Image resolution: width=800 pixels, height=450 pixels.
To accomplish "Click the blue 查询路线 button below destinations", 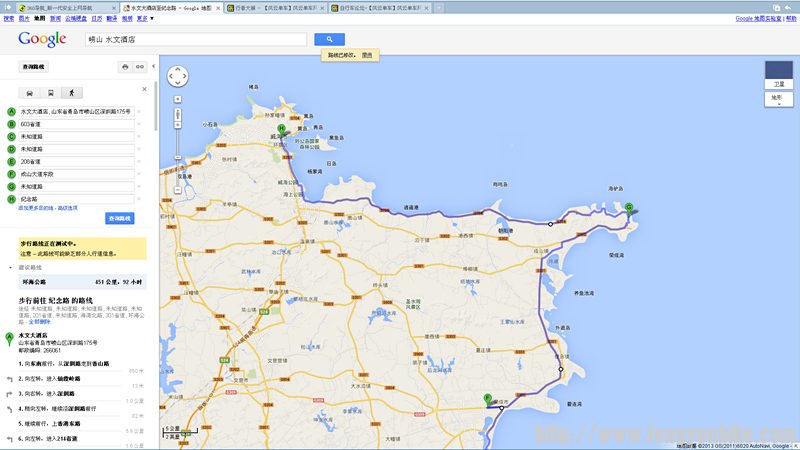I will click(x=119, y=218).
